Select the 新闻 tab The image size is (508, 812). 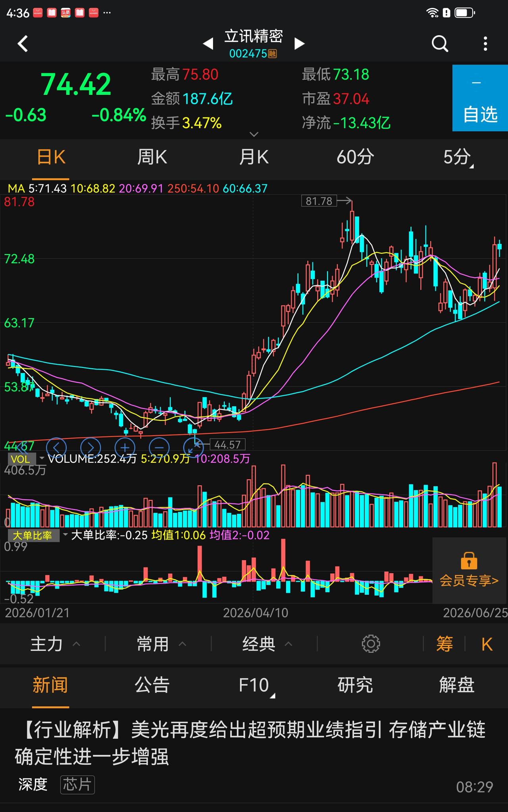[x=50, y=685]
